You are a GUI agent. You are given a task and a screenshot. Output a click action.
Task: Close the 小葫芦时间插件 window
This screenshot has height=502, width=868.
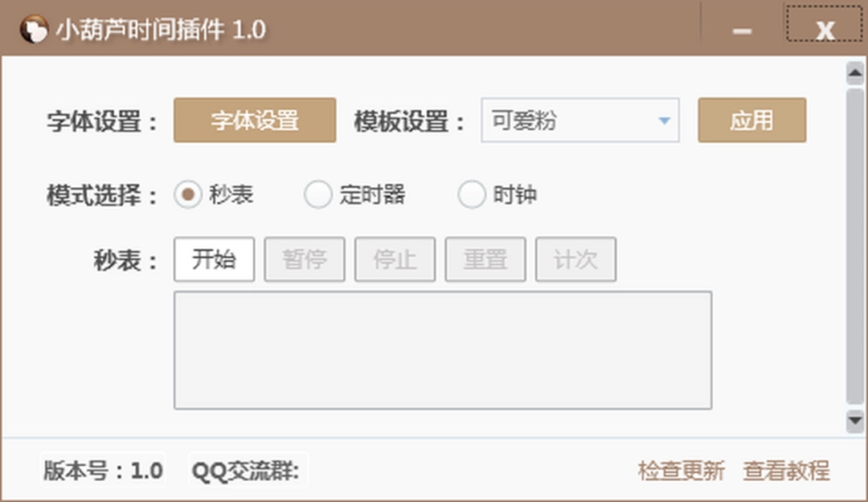825,31
